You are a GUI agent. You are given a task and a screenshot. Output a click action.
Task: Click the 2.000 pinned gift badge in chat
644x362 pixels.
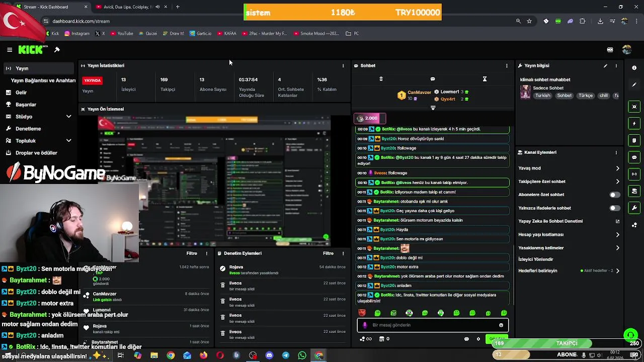(370, 118)
